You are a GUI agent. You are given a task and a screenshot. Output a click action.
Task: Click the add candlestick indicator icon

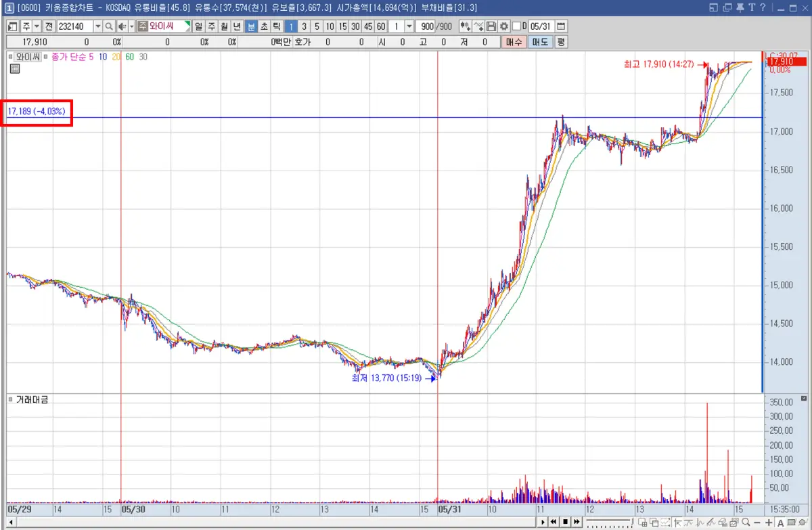click(x=466, y=26)
